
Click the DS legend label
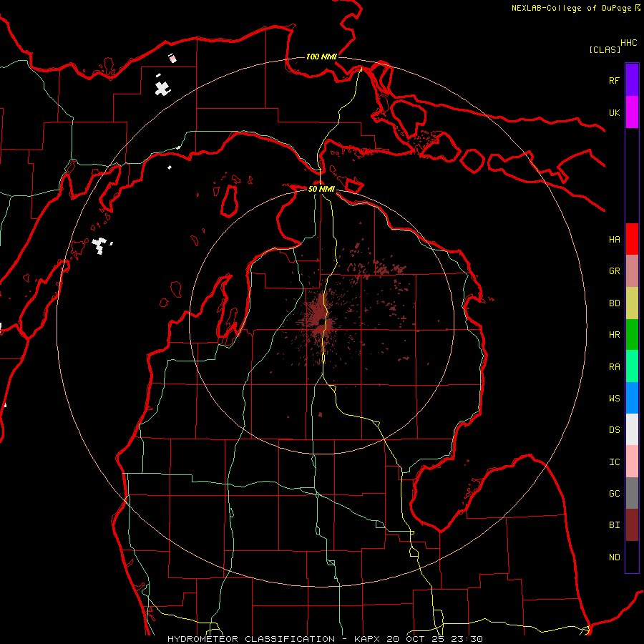[614, 430]
